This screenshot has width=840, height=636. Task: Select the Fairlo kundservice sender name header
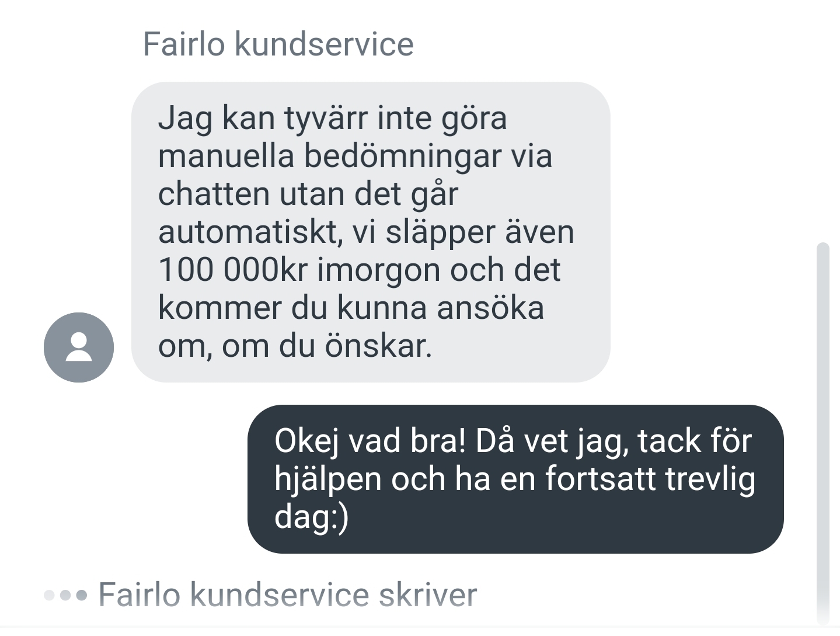278,44
